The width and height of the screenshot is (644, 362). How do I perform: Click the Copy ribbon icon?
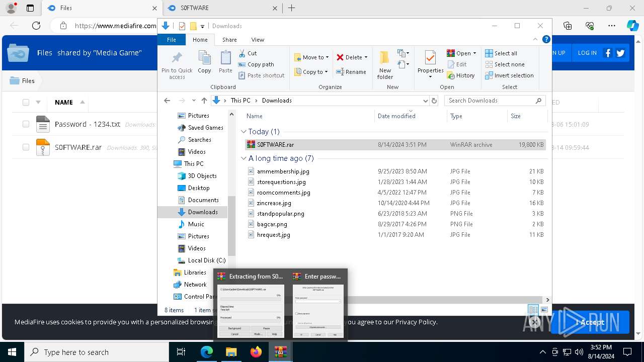pyautogui.click(x=204, y=58)
